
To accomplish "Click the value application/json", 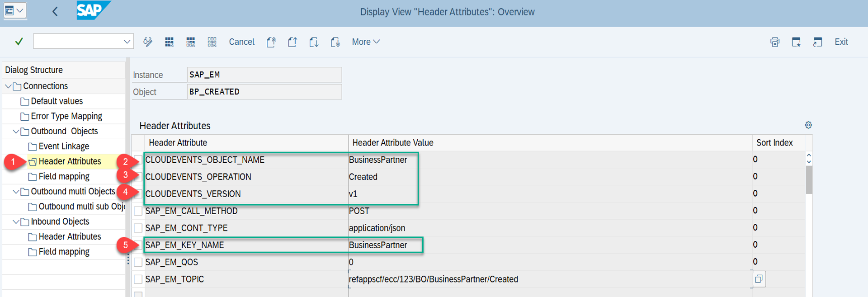I will click(x=377, y=228).
